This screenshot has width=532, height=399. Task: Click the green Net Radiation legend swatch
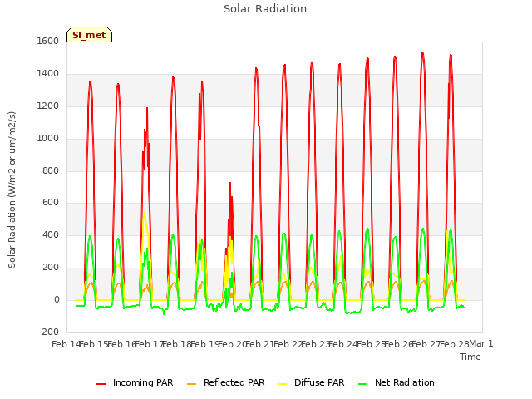363,384
